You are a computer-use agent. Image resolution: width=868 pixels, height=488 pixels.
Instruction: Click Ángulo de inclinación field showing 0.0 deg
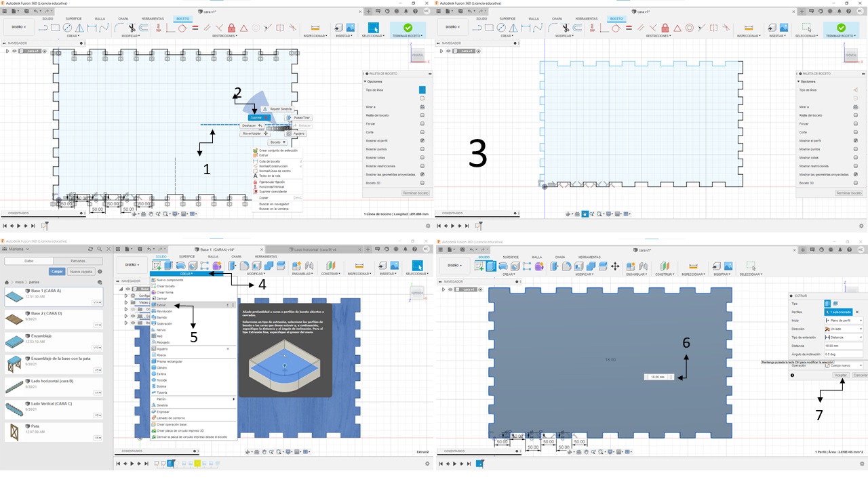tap(844, 354)
